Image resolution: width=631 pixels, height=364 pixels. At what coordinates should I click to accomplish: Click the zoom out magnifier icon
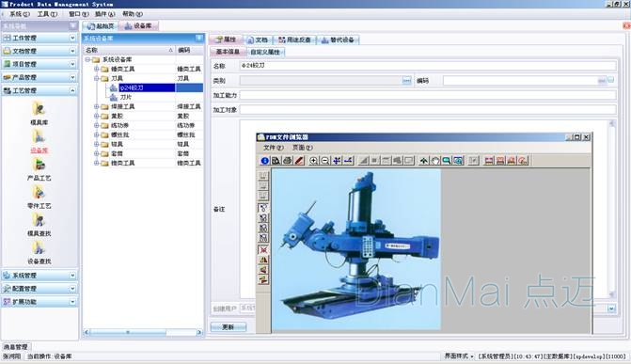(x=325, y=161)
